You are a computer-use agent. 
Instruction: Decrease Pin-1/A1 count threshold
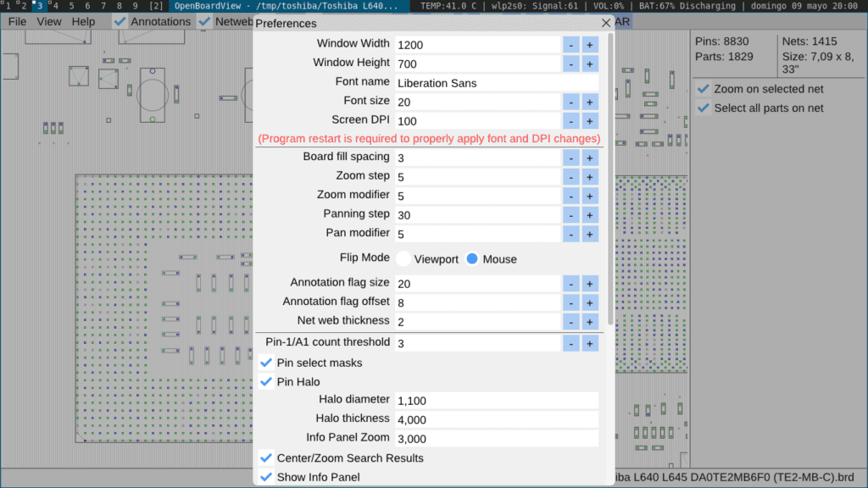[x=570, y=344]
